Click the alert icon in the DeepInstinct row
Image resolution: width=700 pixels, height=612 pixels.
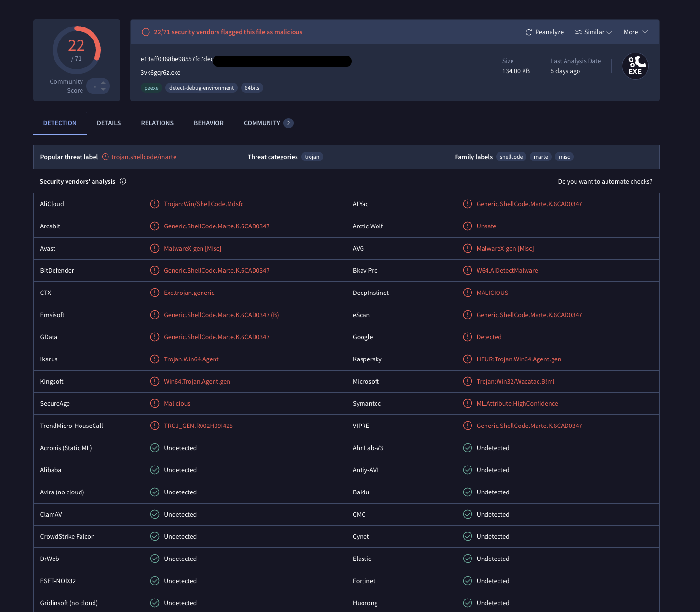click(468, 293)
